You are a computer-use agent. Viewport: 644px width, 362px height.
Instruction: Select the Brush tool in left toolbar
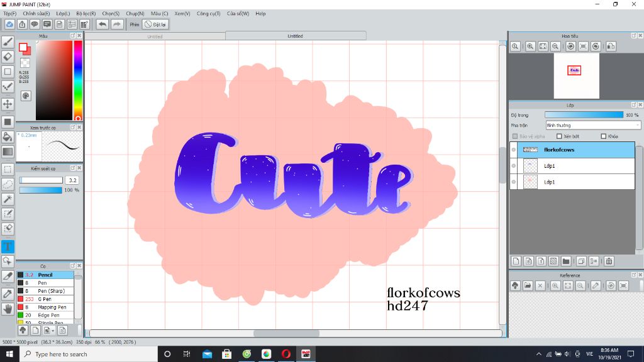click(8, 41)
